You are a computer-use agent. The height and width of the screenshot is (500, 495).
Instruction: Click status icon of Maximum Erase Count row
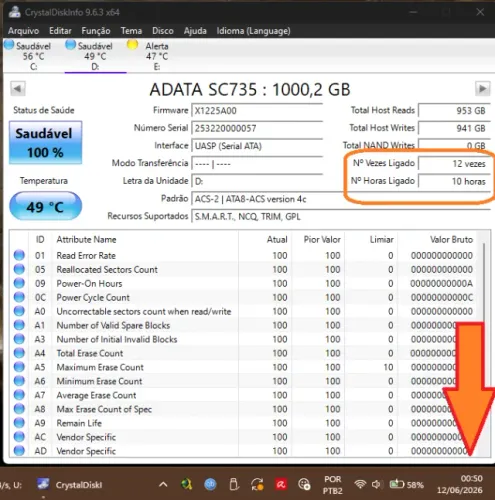tap(19, 367)
